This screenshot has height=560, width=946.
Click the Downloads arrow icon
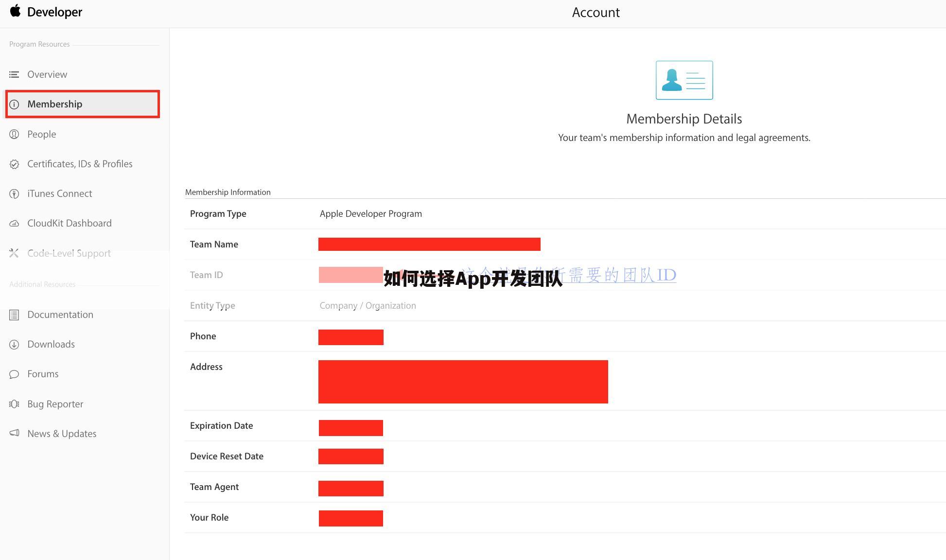[14, 345]
